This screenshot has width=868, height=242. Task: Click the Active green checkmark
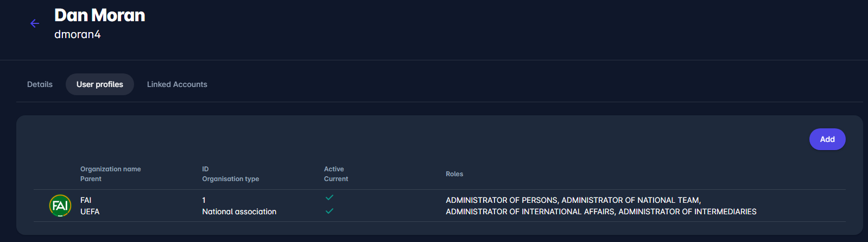click(x=330, y=197)
